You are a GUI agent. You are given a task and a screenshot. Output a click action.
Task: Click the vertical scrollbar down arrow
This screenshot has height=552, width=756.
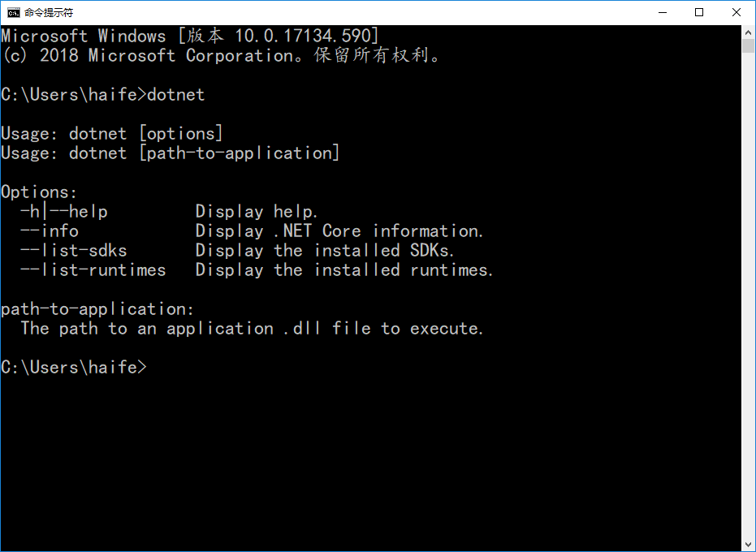tap(749, 544)
